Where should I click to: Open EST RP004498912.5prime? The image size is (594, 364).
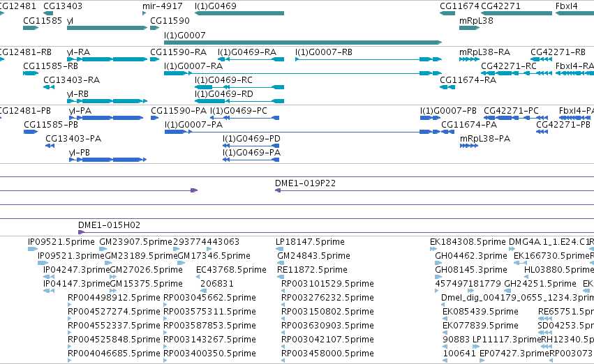point(114,298)
